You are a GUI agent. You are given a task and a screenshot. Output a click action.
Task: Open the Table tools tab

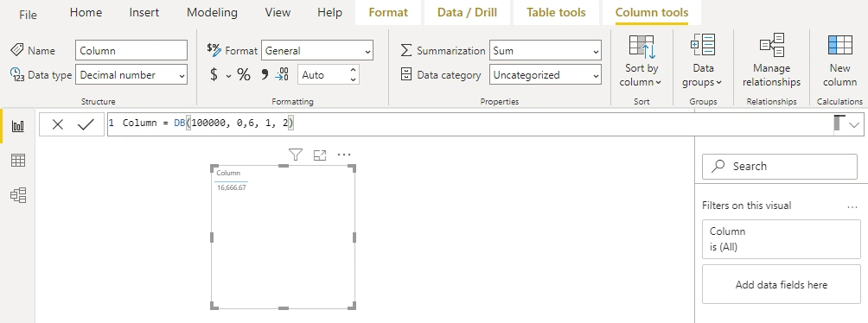click(x=556, y=12)
